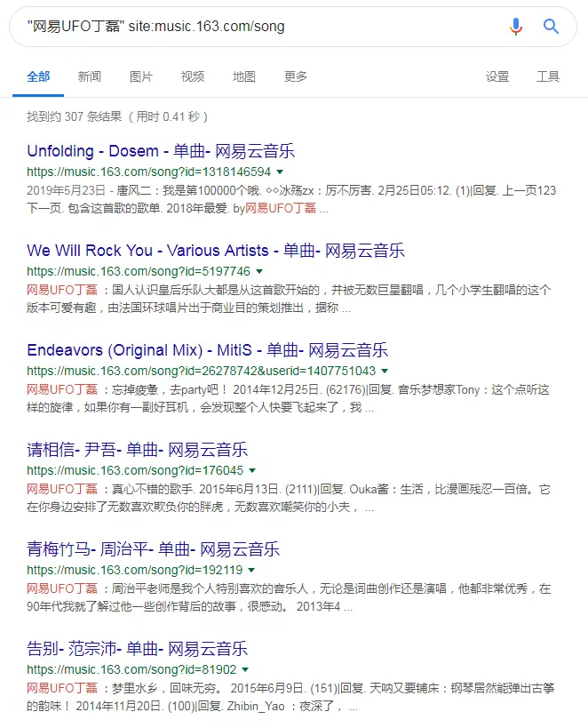
Task: Open the We Will Rock You result
Action: [216, 251]
